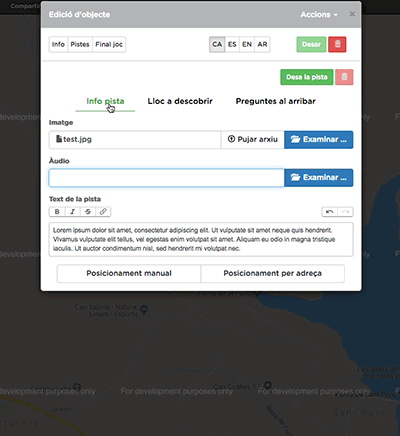The image size is (400, 436).
Task: Open the Final joc tab
Action: pyautogui.click(x=109, y=44)
